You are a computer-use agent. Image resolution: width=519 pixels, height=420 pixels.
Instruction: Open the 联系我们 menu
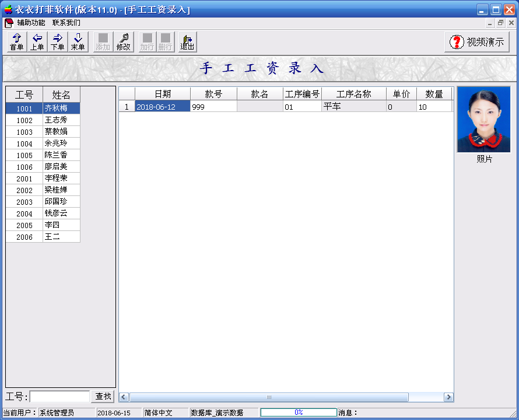(66, 23)
